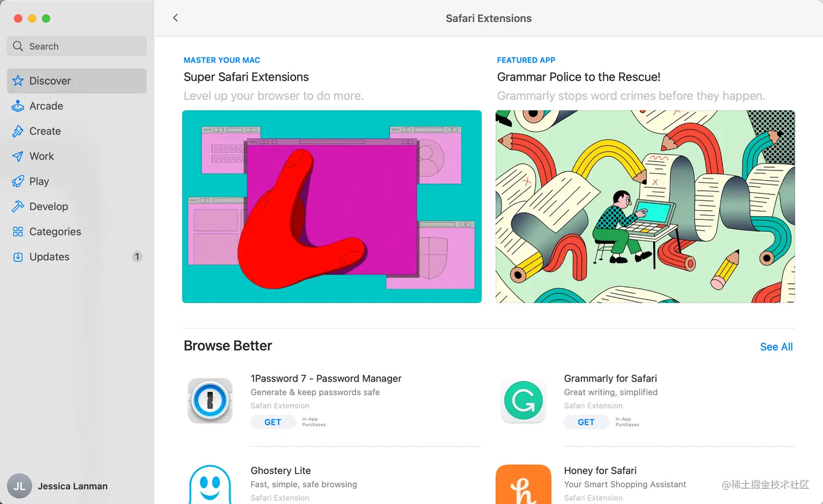The image size is (823, 504).
Task: Open Jessica Lanman account profile
Action: pyautogui.click(x=58, y=486)
